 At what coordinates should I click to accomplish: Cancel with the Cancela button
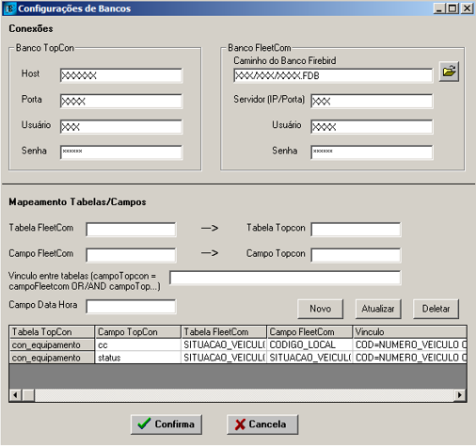tap(262, 424)
